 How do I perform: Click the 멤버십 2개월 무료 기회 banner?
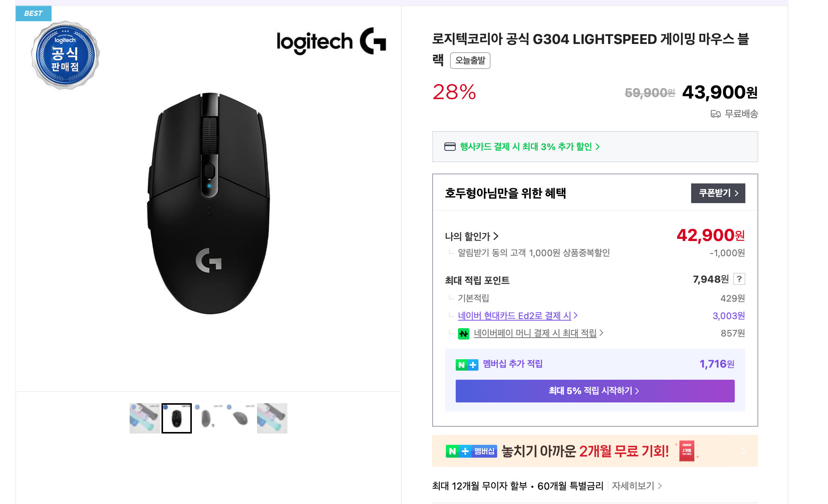(x=594, y=451)
